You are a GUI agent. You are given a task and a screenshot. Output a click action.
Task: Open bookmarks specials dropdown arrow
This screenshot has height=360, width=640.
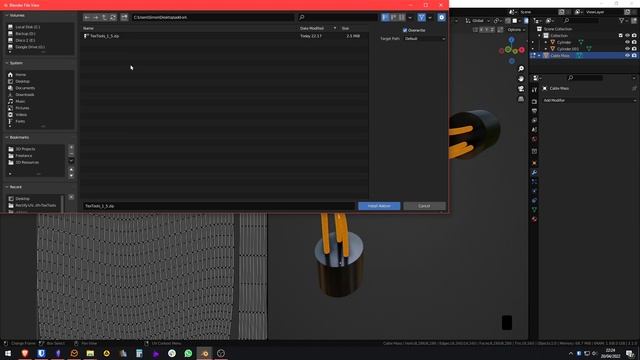(71, 161)
